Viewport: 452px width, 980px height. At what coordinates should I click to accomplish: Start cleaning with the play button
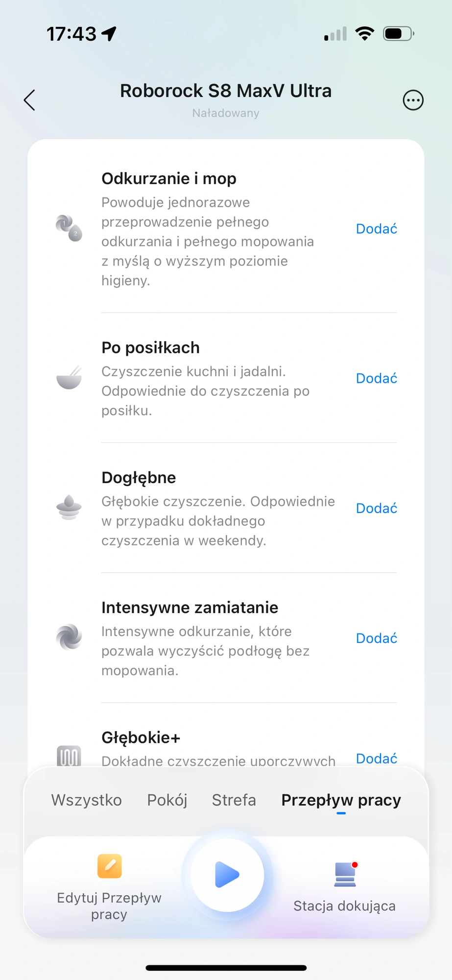click(227, 875)
